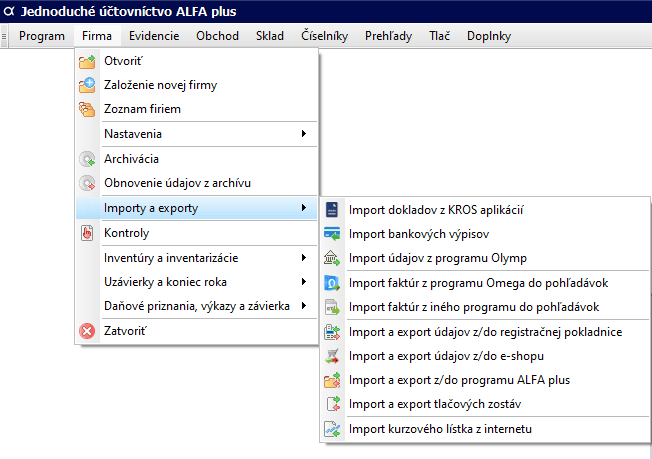Image resolution: width=652 pixels, height=459 pixels.
Task: Open the Evidencie menu
Action: [x=154, y=36]
